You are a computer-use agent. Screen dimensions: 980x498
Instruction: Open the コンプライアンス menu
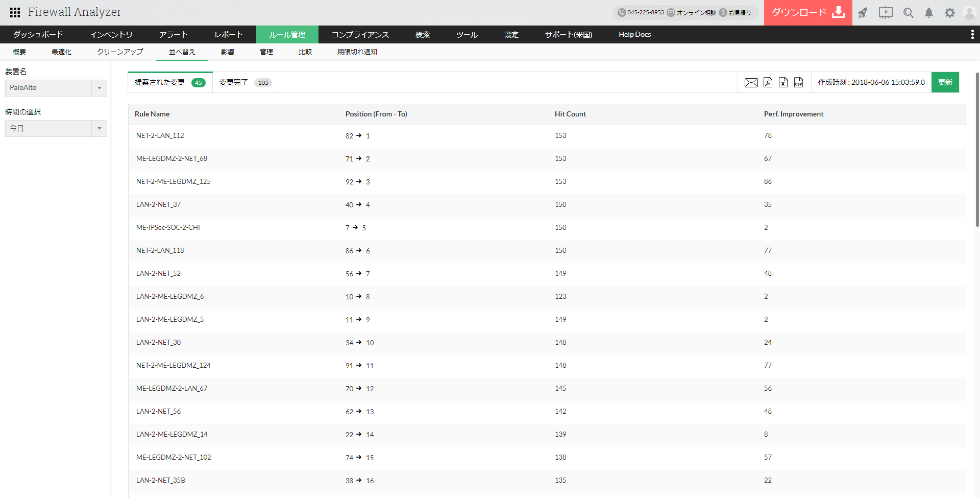coord(360,34)
